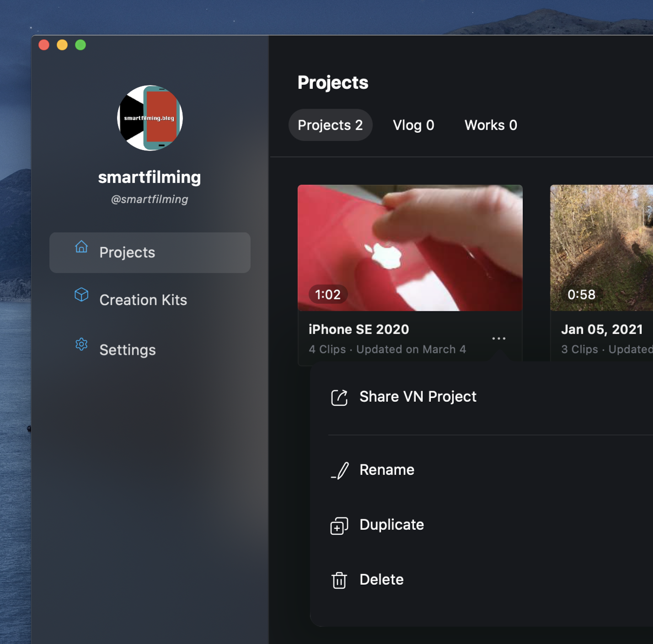Switch to the Works 0 tab
Viewport: 653px width, 644px height.
click(491, 125)
